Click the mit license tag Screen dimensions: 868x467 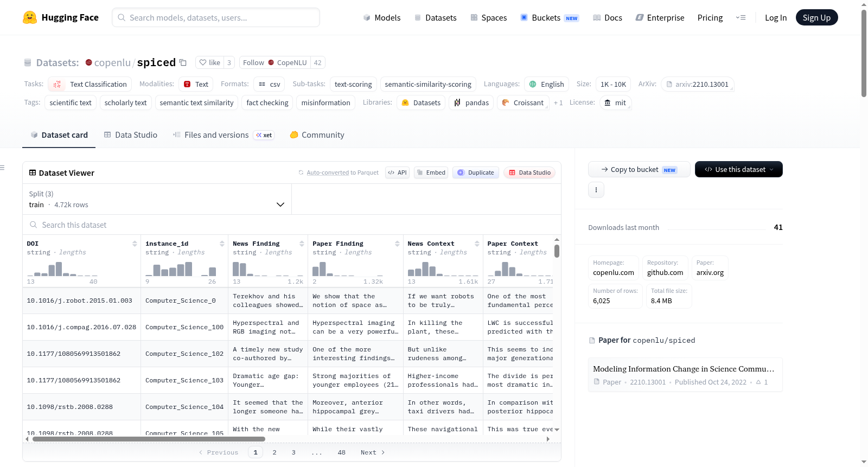(615, 103)
